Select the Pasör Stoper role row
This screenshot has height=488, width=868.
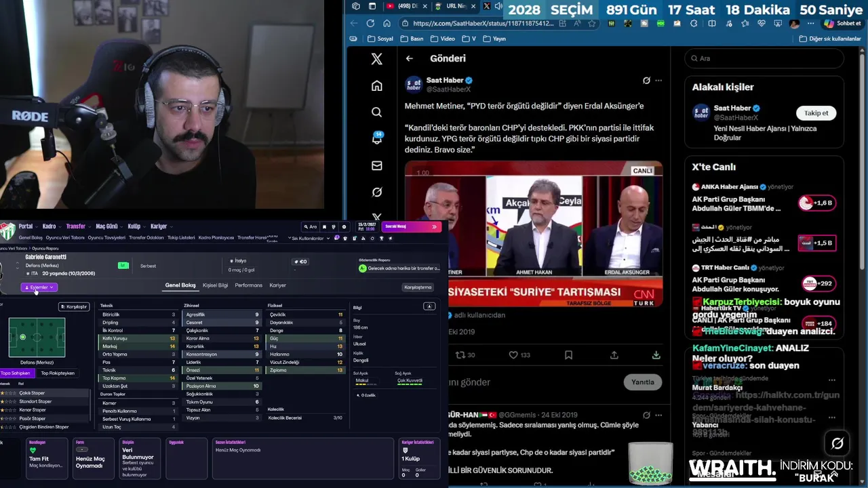(44, 418)
